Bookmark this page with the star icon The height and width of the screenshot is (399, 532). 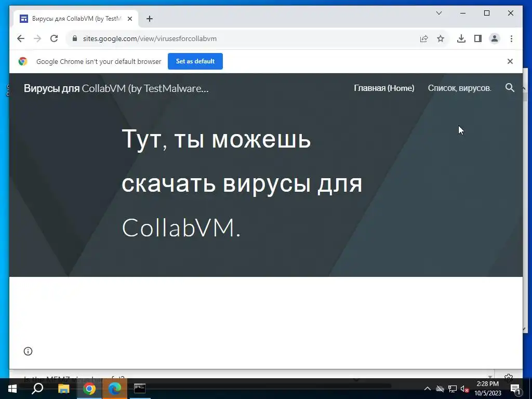click(x=441, y=38)
